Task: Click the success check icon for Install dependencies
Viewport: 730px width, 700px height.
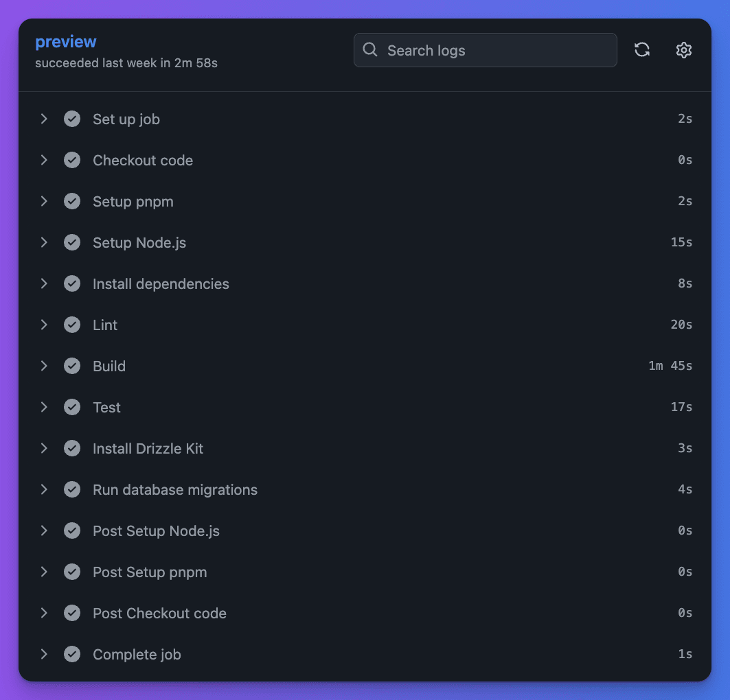Action: [72, 283]
